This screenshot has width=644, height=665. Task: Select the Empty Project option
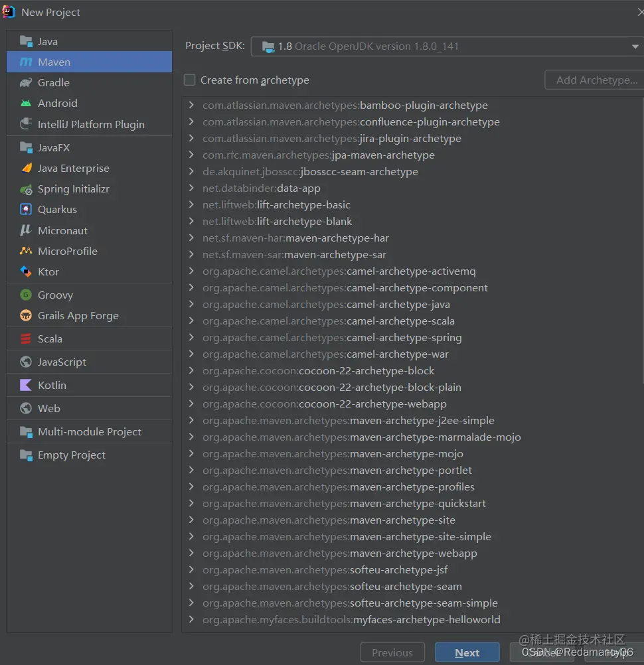coord(90,455)
